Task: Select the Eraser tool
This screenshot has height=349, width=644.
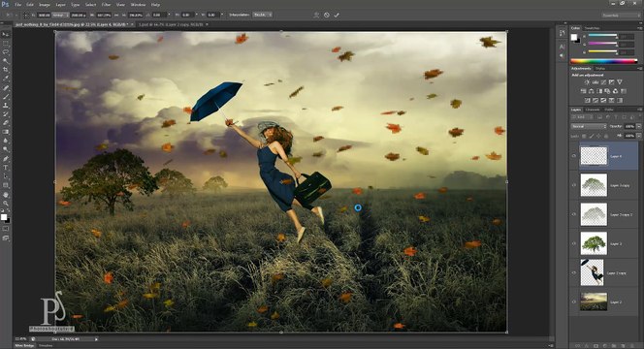Action: pyautogui.click(x=6, y=123)
